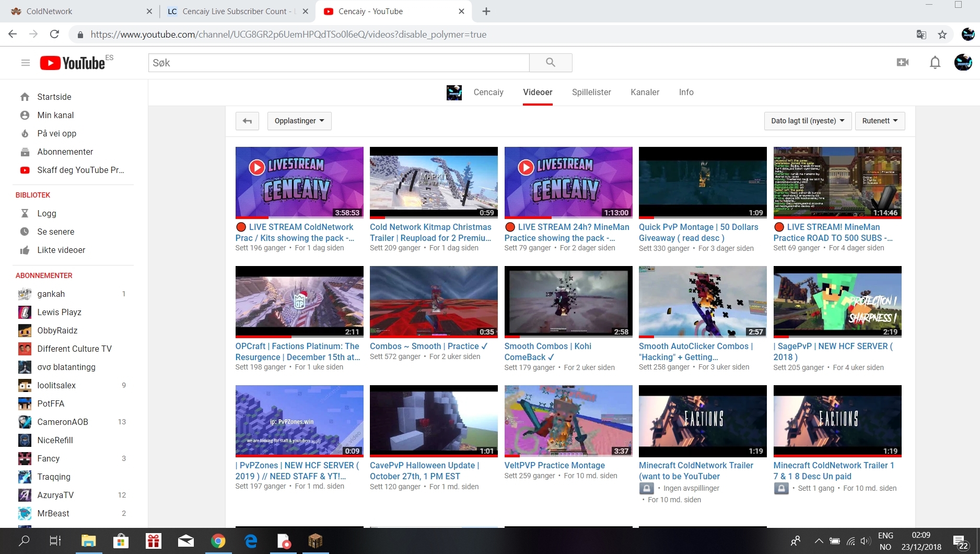Open Smooth Combos | Kohi ComeBack video title
The image size is (980, 554).
(548, 352)
